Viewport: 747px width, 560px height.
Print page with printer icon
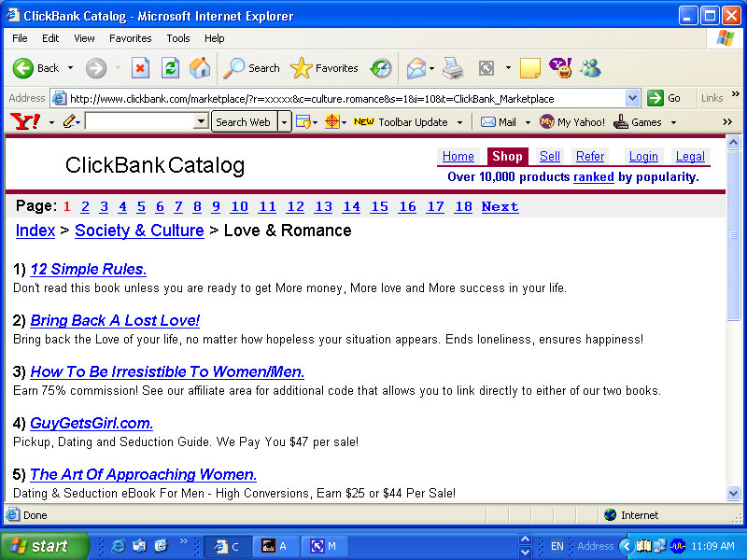[453, 68]
